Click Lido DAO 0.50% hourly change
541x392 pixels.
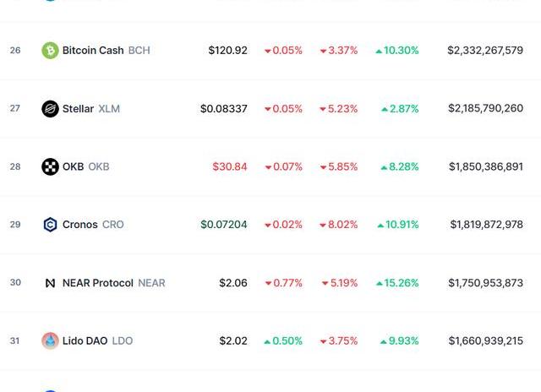[283, 341]
